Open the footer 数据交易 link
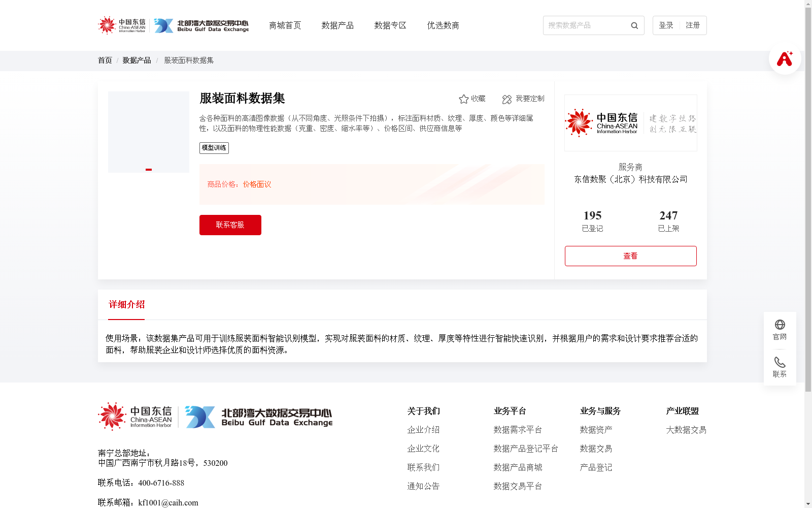The image size is (812, 508). tap(596, 449)
